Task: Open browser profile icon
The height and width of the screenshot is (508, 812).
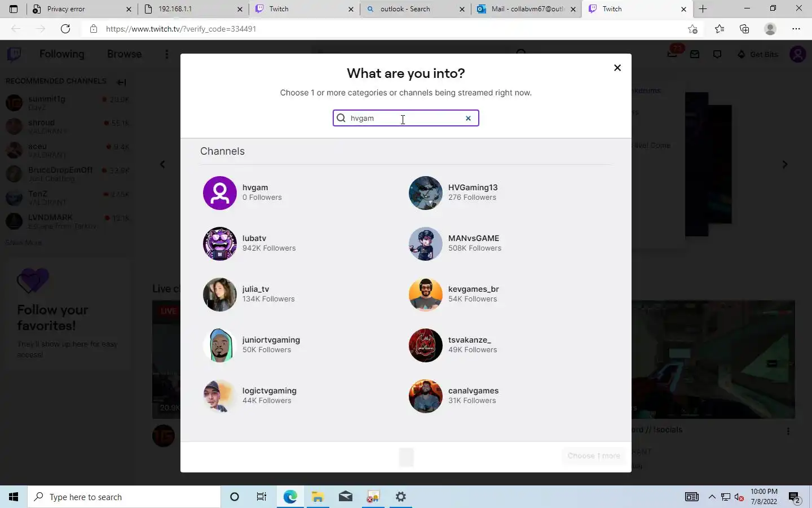Action: coord(770,29)
